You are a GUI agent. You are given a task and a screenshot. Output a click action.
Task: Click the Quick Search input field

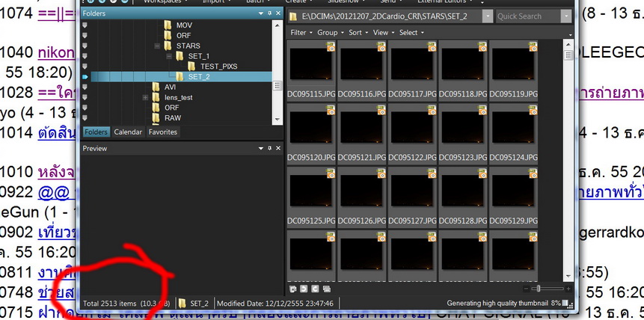(528, 17)
